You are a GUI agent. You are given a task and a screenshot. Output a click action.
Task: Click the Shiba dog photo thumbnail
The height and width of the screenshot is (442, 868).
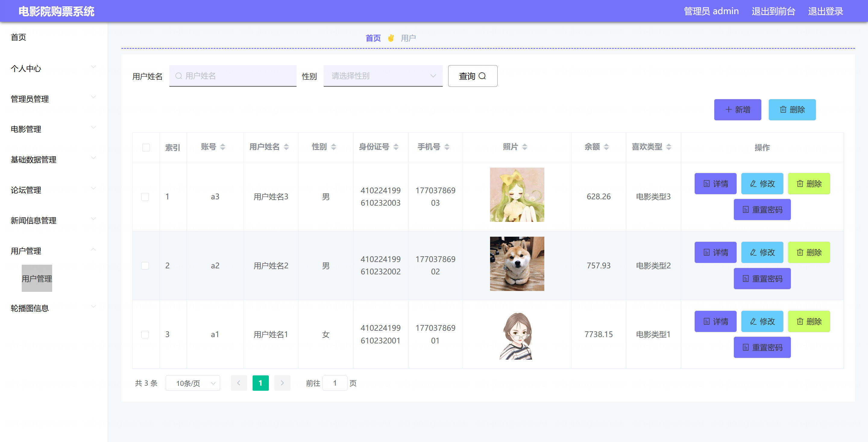[517, 264]
